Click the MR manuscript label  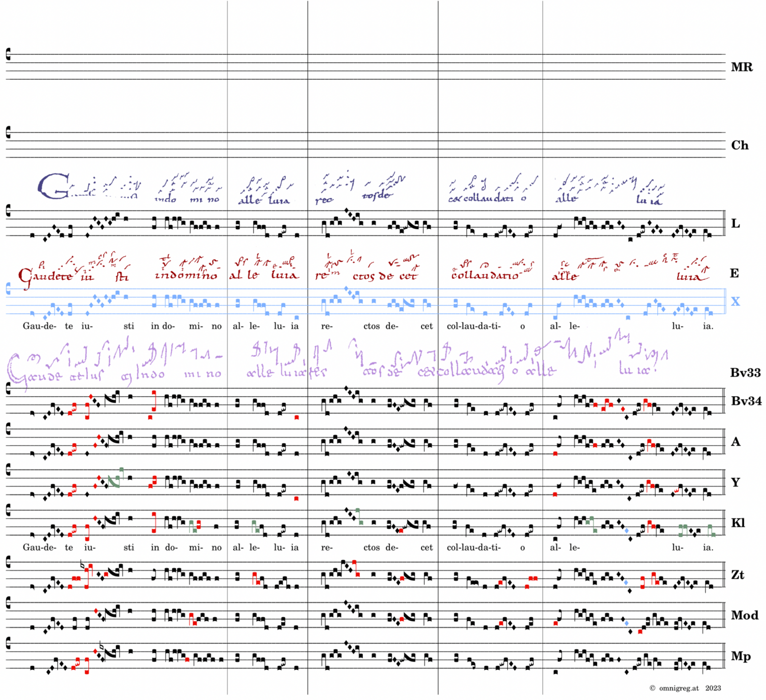(x=741, y=67)
